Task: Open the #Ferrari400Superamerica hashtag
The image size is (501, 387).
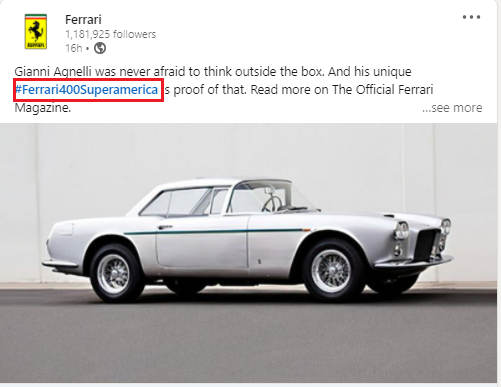Action: [x=87, y=90]
